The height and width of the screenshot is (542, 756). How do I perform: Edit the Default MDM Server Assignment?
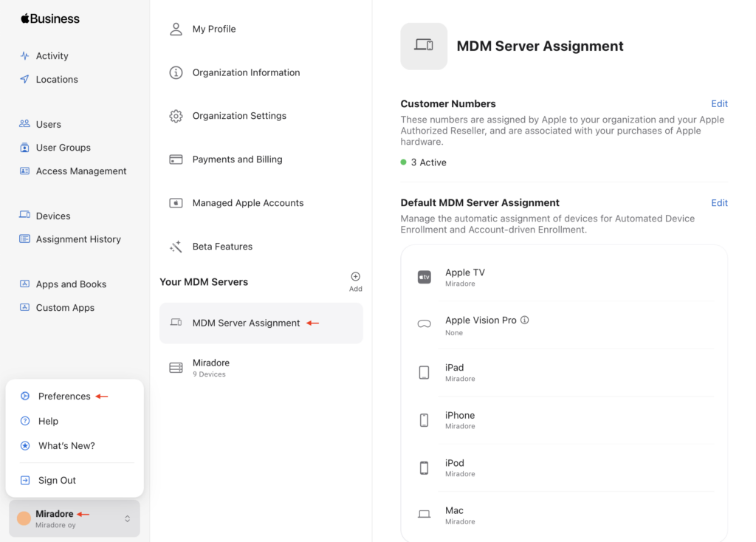coord(719,202)
